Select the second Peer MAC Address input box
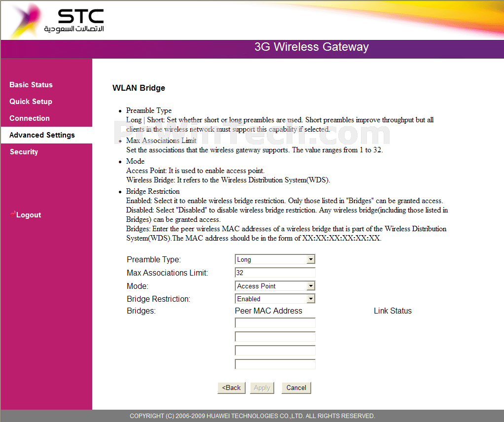 coord(275,337)
